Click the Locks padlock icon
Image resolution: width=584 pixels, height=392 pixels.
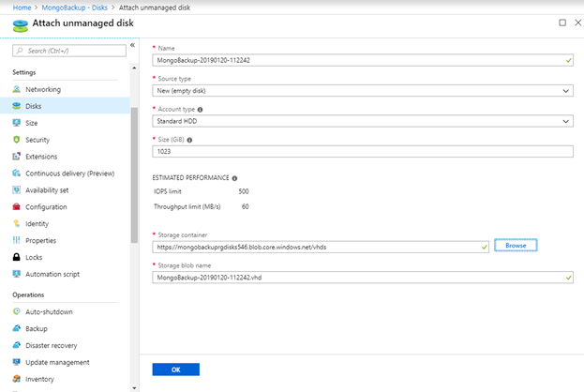coord(16,257)
